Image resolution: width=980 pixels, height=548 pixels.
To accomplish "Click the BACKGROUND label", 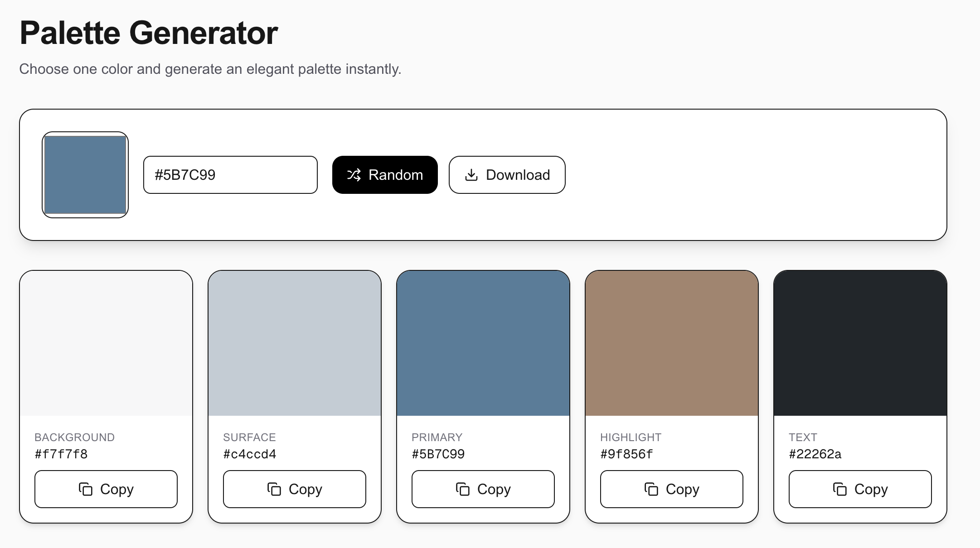I will [x=75, y=437].
